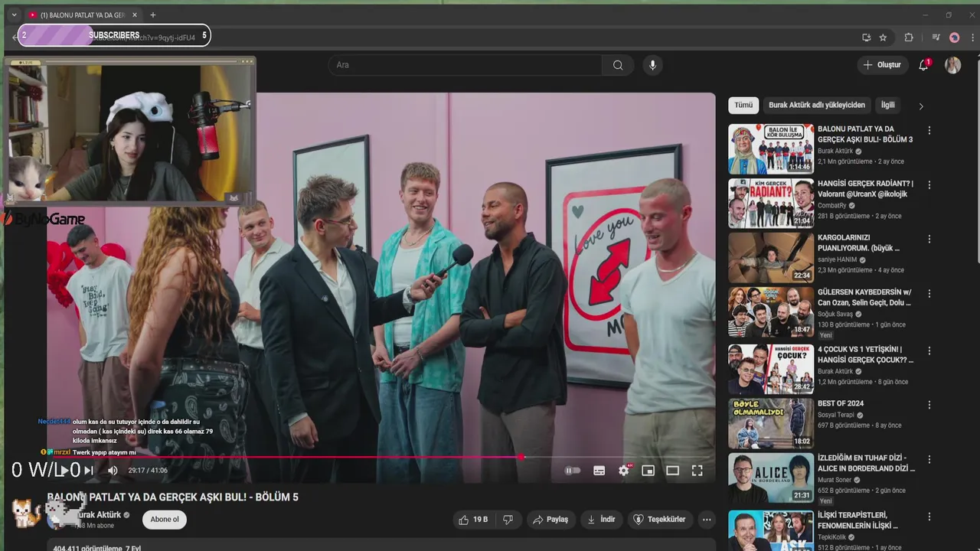Open the YouTube account avatar menu

952,65
